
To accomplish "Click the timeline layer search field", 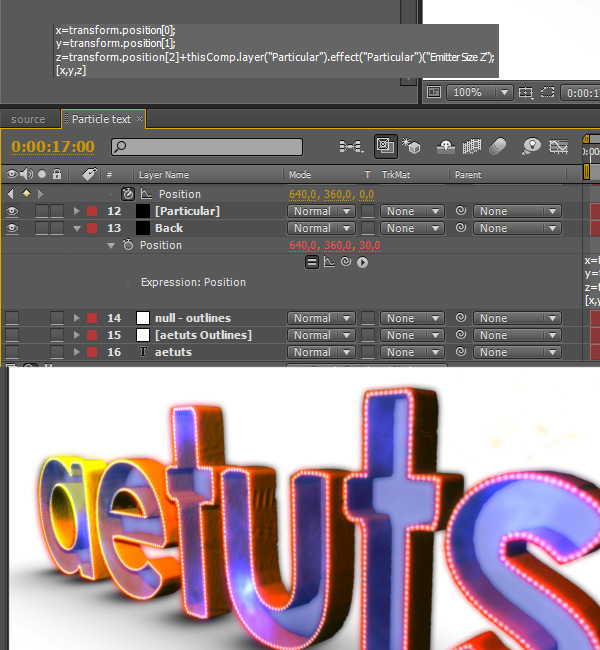I will click(x=206, y=147).
